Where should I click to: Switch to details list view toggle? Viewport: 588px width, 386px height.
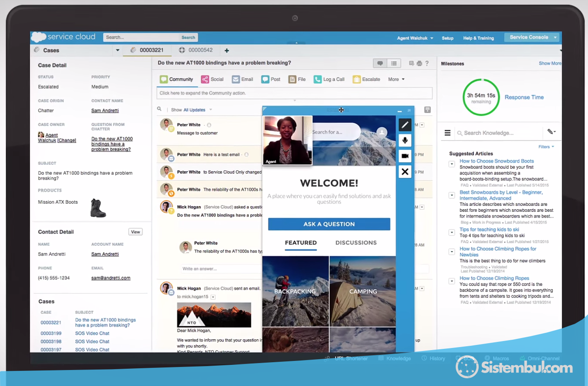tap(394, 64)
